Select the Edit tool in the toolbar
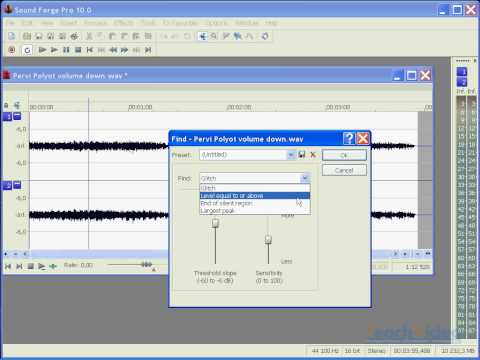The height and width of the screenshot is (360, 480). (202, 36)
